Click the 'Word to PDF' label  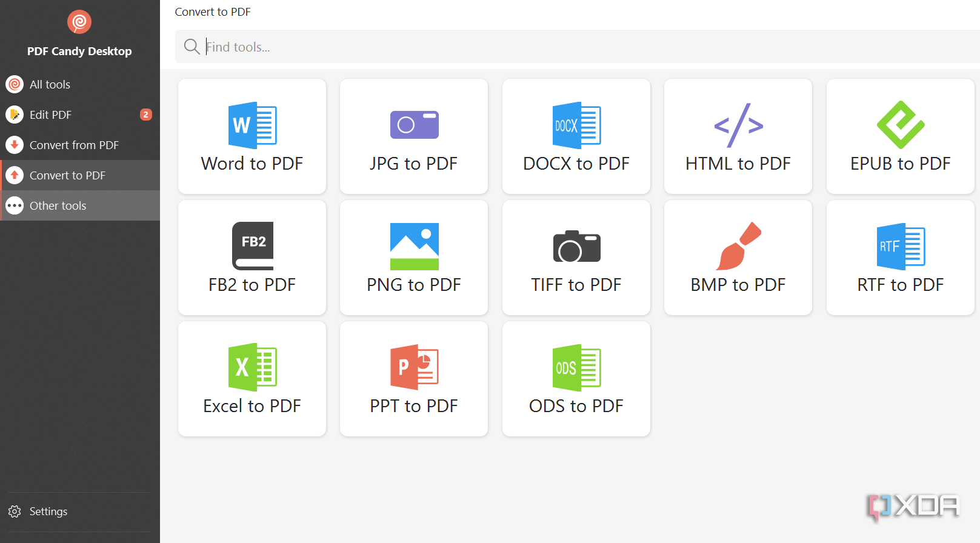tap(252, 164)
